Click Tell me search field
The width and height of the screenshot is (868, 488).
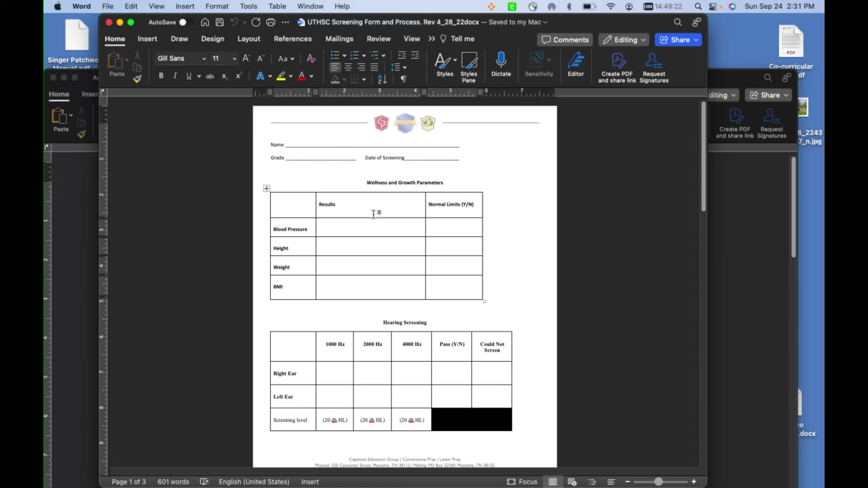[458, 39]
